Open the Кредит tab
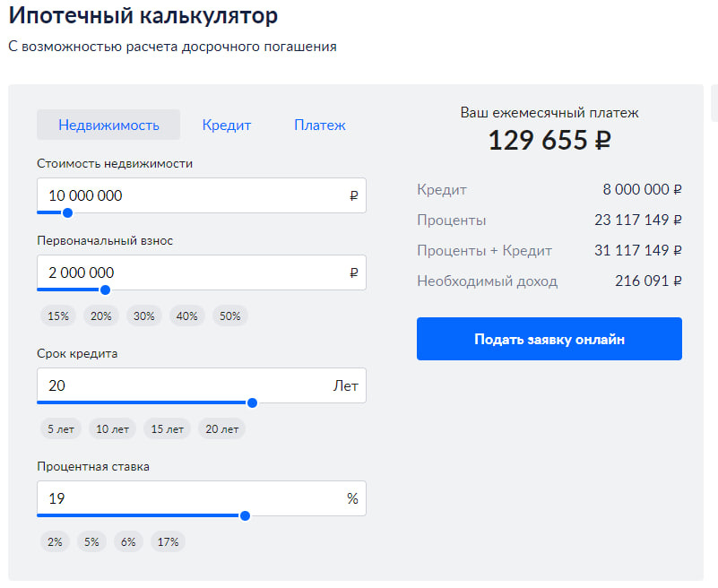This screenshot has width=718, height=588. pyautogui.click(x=227, y=125)
